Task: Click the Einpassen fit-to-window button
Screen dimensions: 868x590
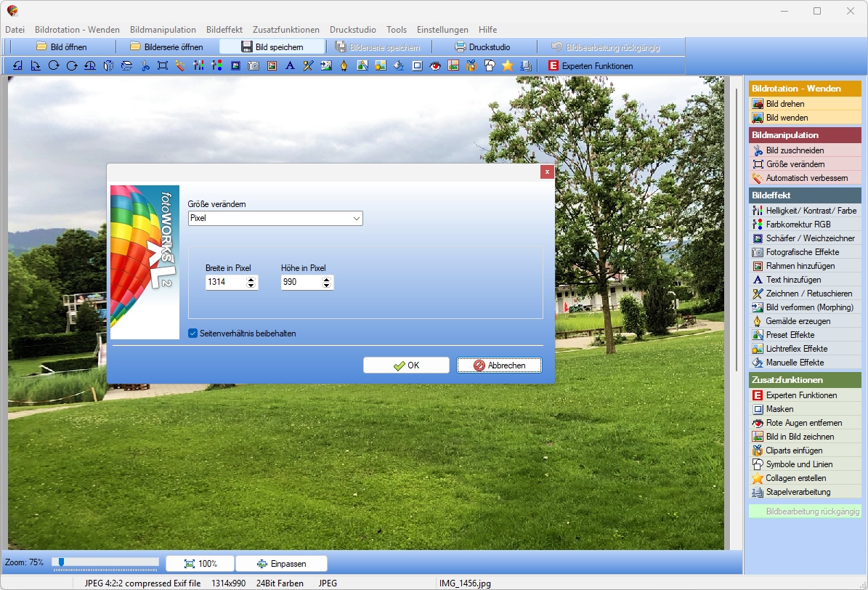Action: [281, 563]
